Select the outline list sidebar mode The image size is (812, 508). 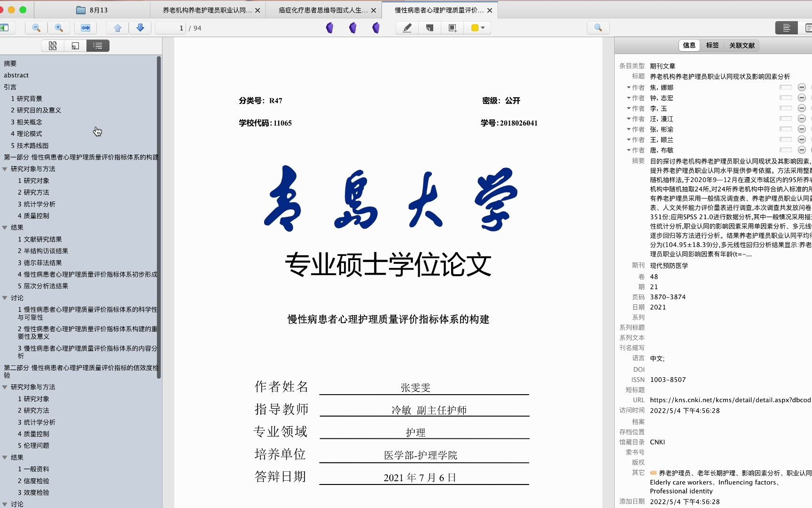click(x=98, y=45)
